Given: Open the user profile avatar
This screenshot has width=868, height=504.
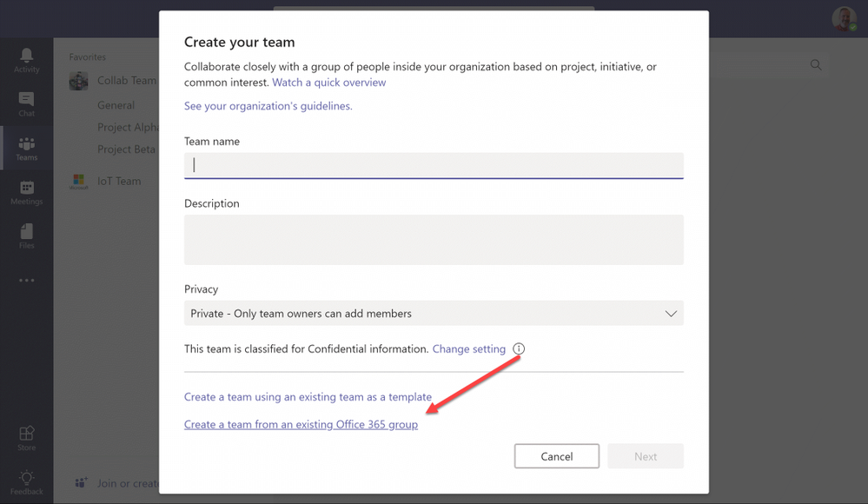Looking at the screenshot, I should coord(844,19).
